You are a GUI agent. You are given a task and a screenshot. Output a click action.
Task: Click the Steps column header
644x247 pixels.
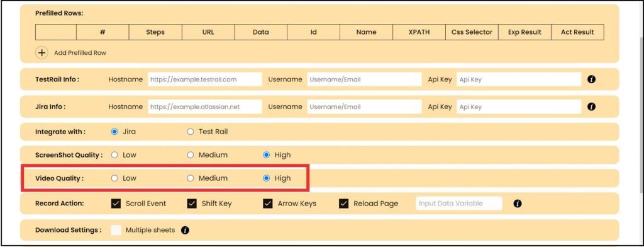(155, 32)
